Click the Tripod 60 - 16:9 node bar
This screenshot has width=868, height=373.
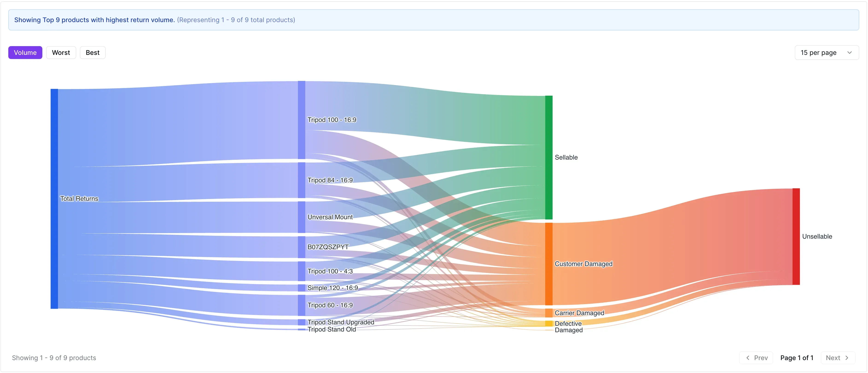[x=302, y=305]
